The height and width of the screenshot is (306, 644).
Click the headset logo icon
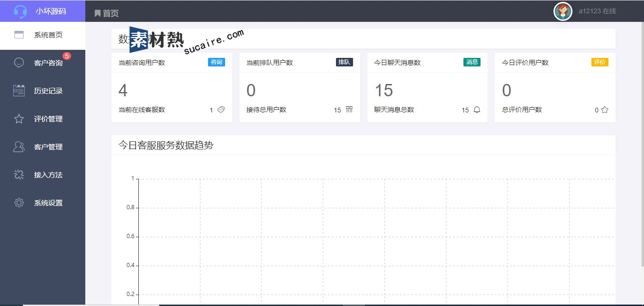[x=20, y=11]
